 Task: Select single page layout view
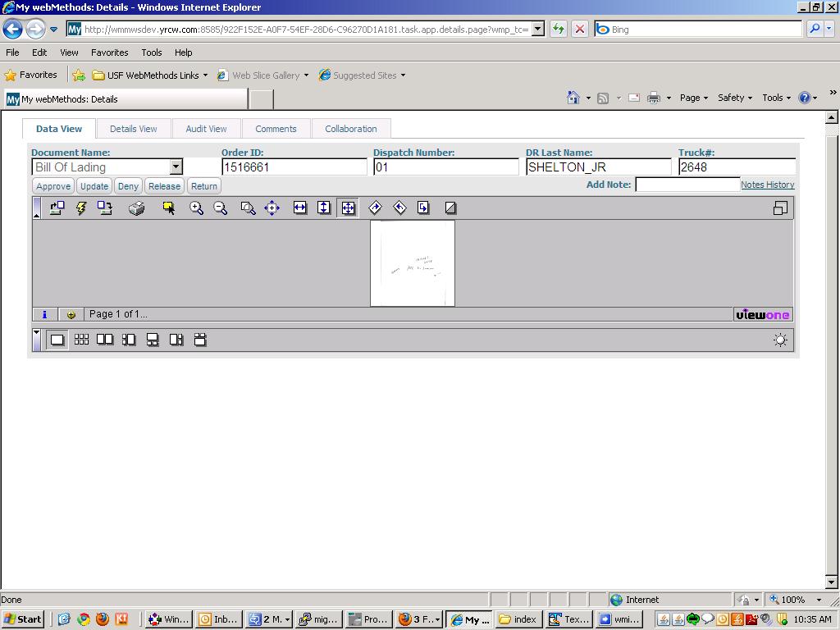tap(57, 340)
